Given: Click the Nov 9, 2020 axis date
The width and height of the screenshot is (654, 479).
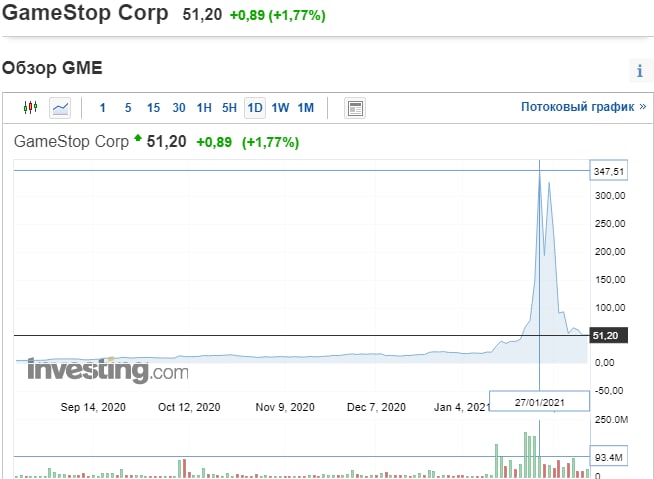Looking at the screenshot, I should 285,407.
